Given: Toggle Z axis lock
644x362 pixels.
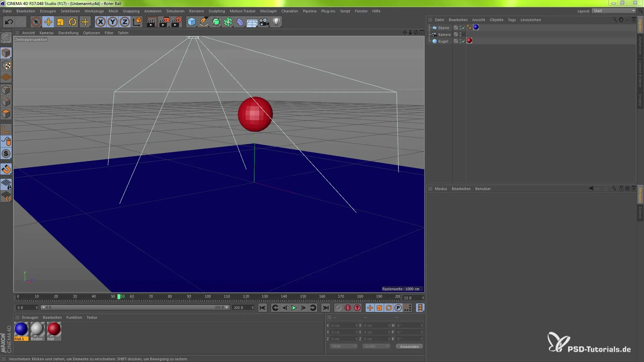Looking at the screenshot, I should point(125,22).
